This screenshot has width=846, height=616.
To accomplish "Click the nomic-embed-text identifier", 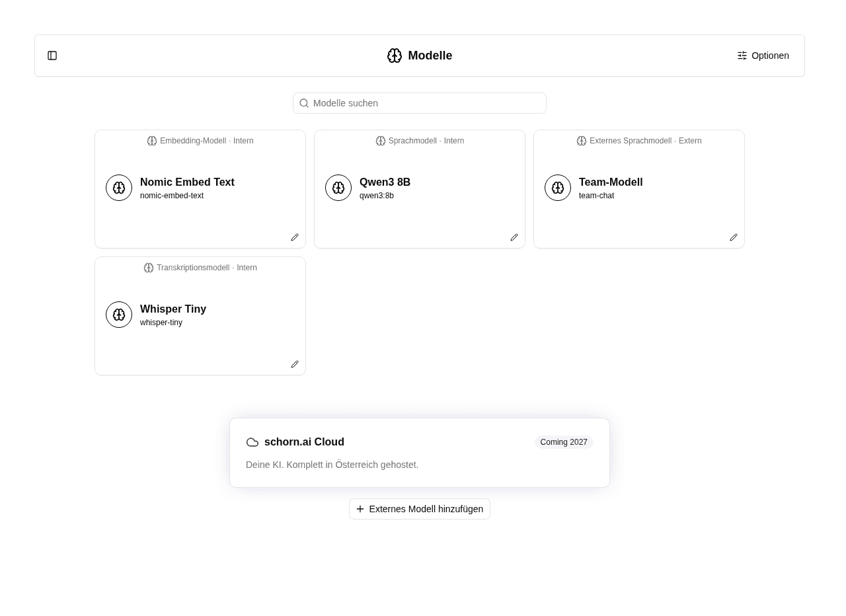I will pyautogui.click(x=172, y=196).
